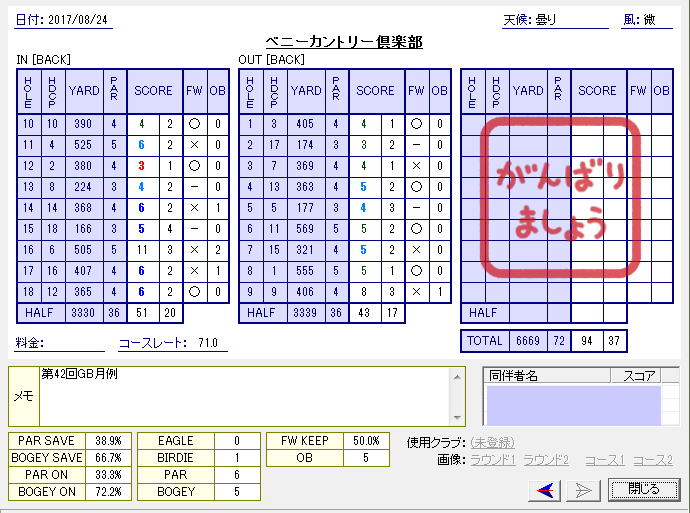
Task: Click the previous record blue arrow icon
Action: (544, 490)
